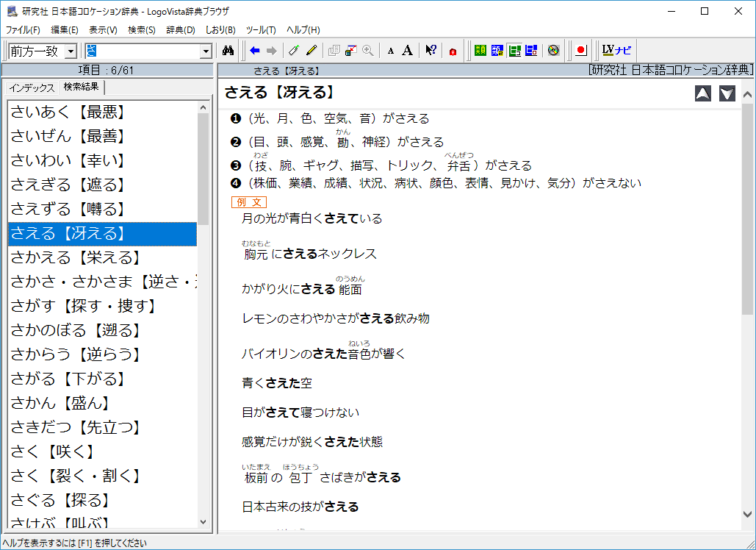Open the 検索(S) menu
The width and height of the screenshot is (756, 550).
[142, 30]
